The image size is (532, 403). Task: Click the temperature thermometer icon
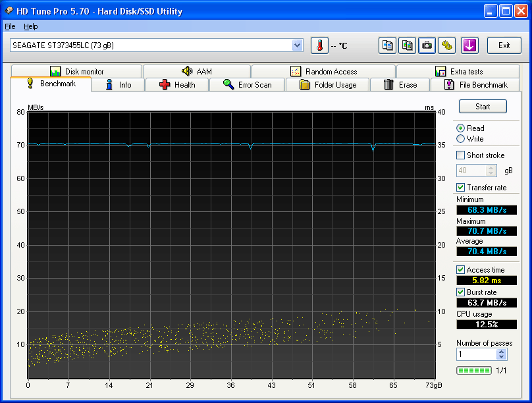click(x=319, y=45)
